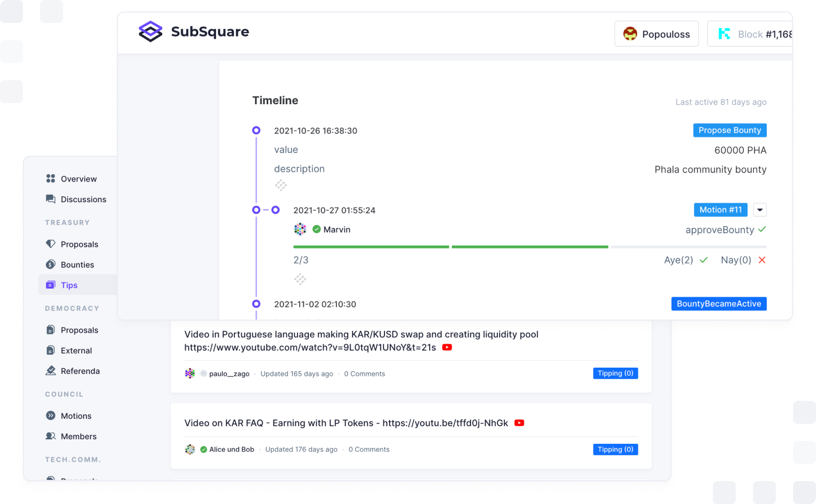Click the Referenda gavel icon

pos(50,371)
